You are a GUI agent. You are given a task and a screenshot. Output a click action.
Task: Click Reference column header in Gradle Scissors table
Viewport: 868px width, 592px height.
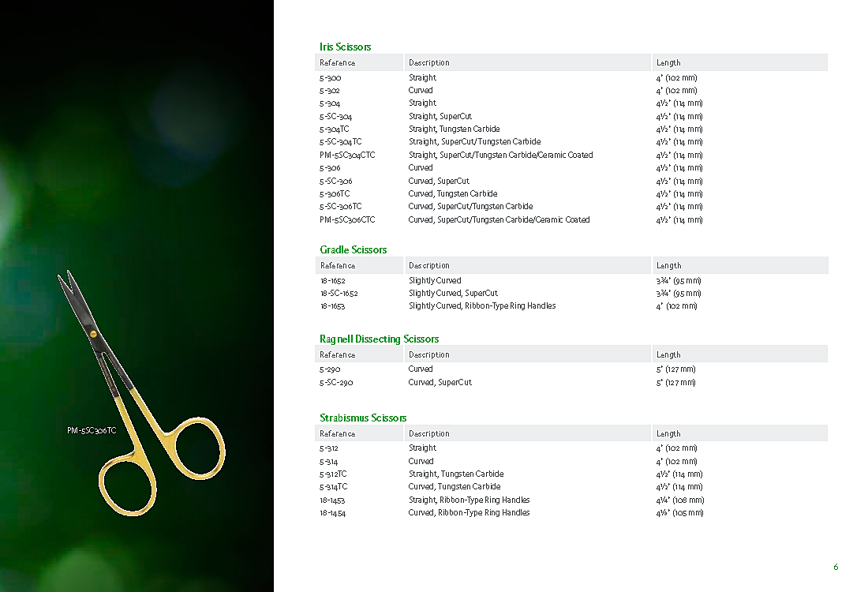[x=338, y=266]
